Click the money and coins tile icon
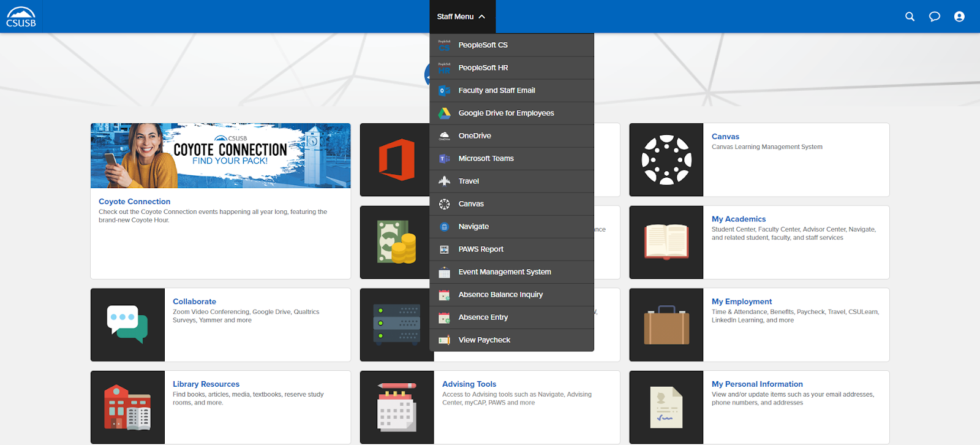 pyautogui.click(x=396, y=242)
